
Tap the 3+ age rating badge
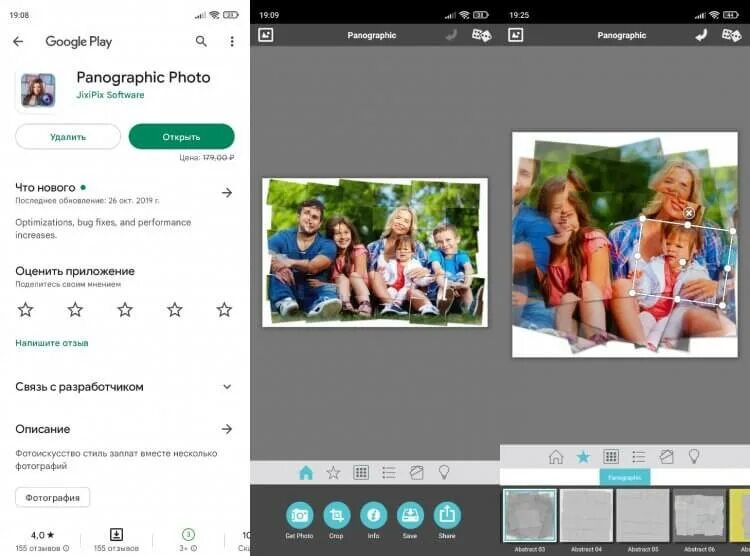[x=188, y=534]
